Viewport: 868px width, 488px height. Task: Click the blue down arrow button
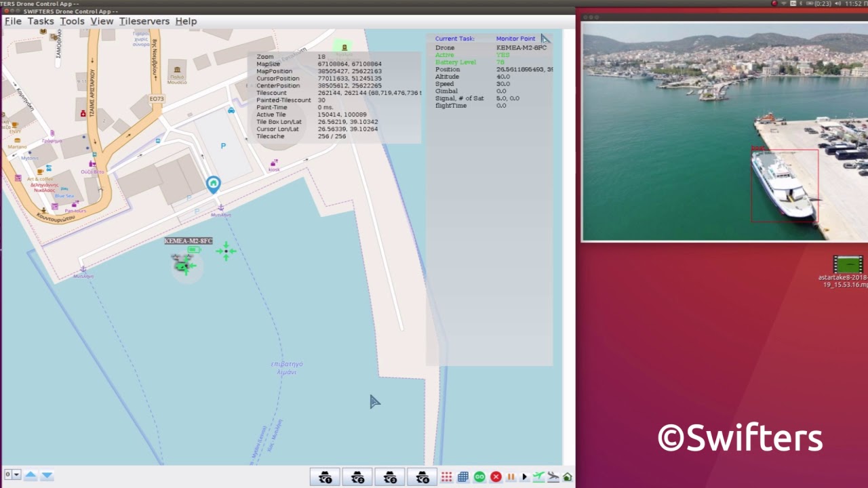47,475
